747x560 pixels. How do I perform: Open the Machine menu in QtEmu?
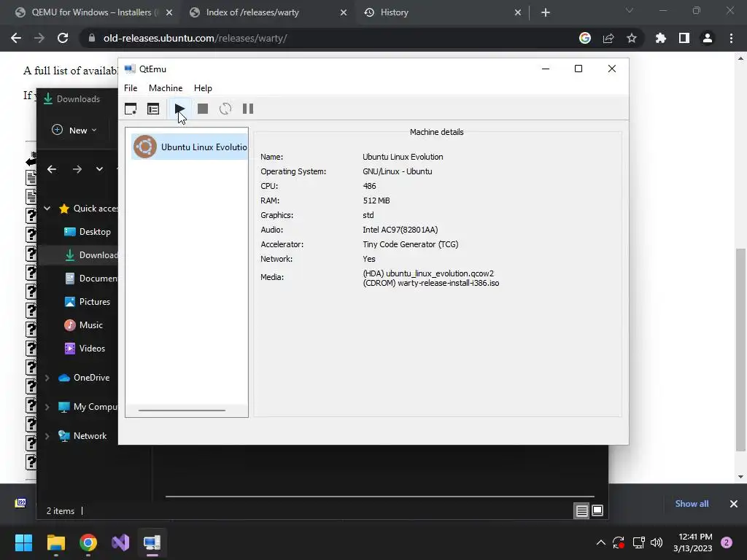pos(166,88)
